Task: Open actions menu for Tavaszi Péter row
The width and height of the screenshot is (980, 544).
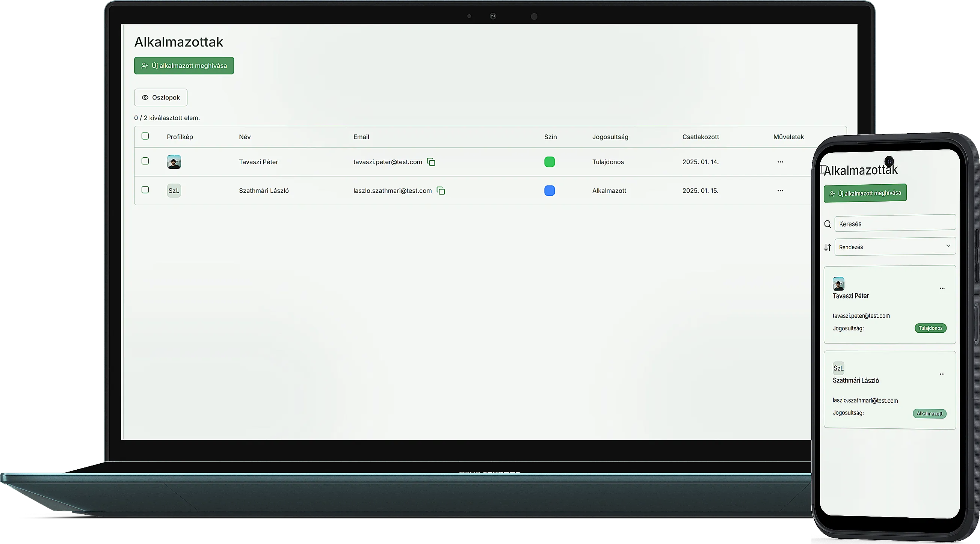Action: click(x=780, y=162)
